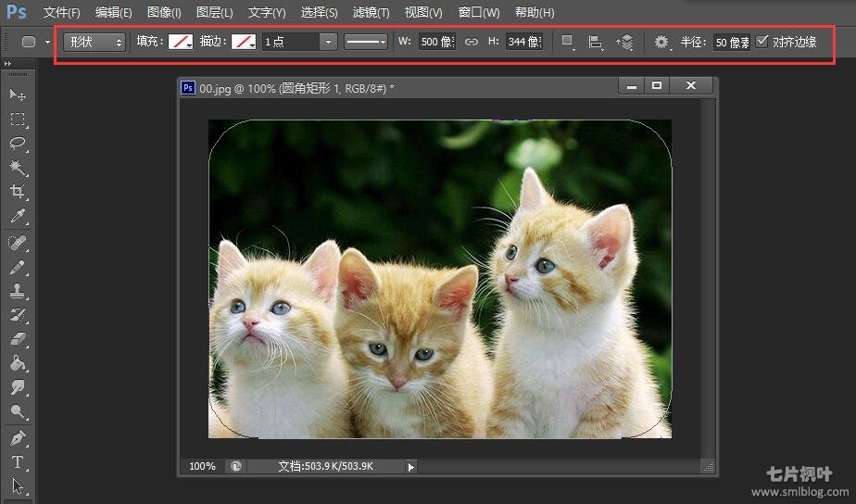Click the path alignment button
The image size is (856, 504).
coord(597,42)
